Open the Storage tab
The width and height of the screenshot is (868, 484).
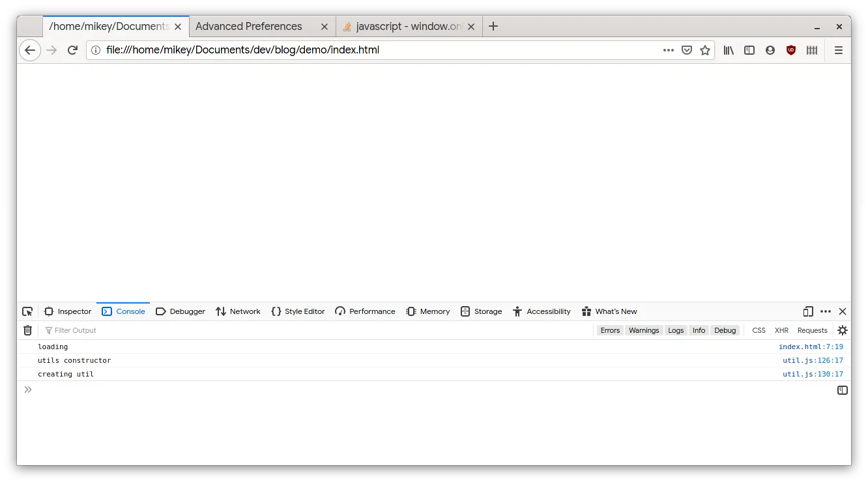[x=481, y=311]
